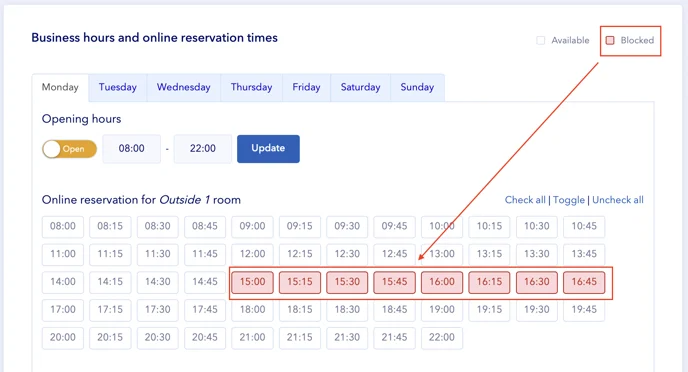Viewport: 688px width, 372px height.
Task: Unblock the 16:45 time slot
Action: pyautogui.click(x=584, y=282)
